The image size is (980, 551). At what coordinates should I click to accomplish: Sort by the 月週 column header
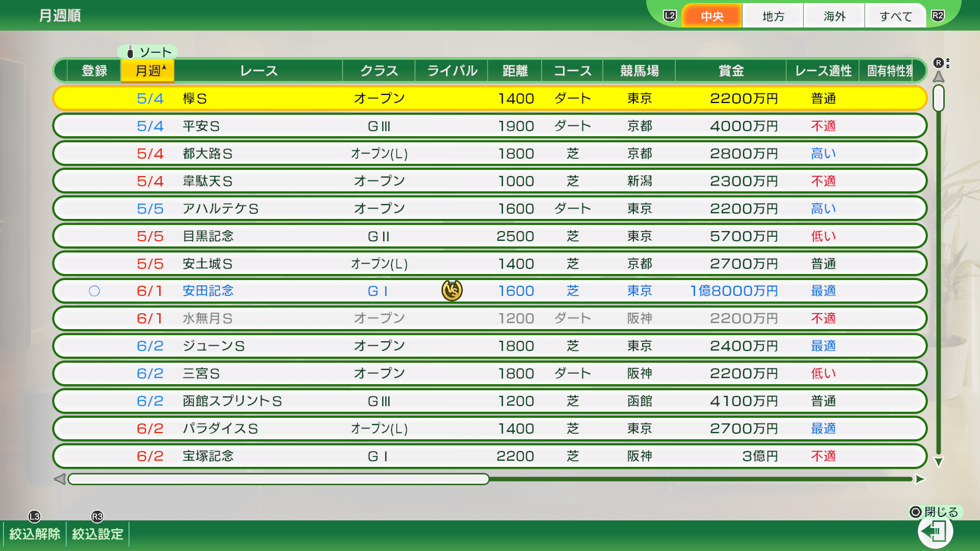coord(148,71)
